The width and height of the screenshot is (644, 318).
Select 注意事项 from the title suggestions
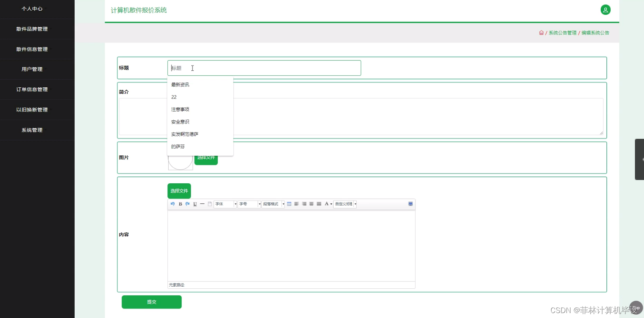point(180,109)
